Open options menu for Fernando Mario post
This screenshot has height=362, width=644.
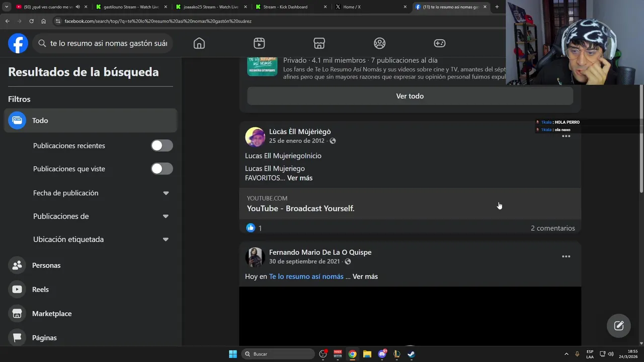click(566, 256)
